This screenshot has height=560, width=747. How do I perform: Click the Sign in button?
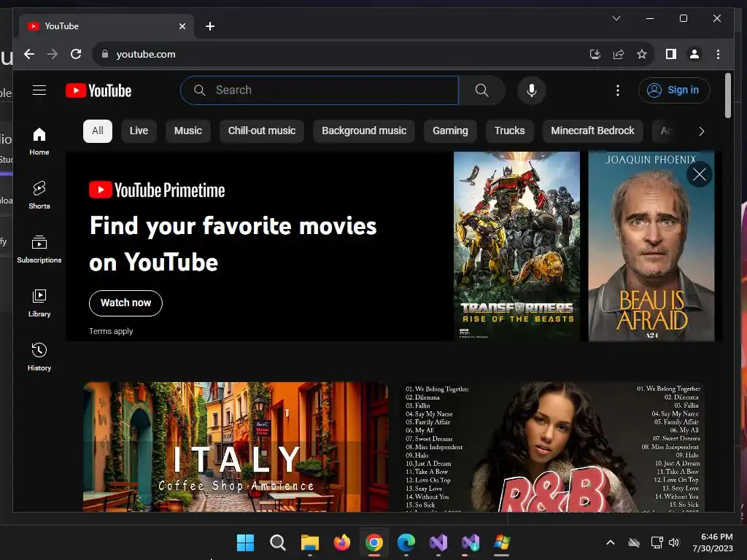674,90
